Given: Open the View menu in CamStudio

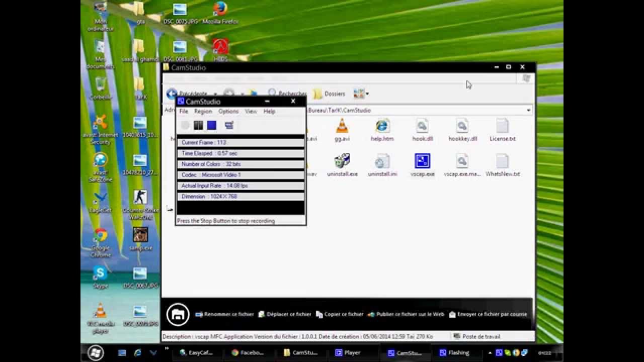Looking at the screenshot, I should (251, 111).
